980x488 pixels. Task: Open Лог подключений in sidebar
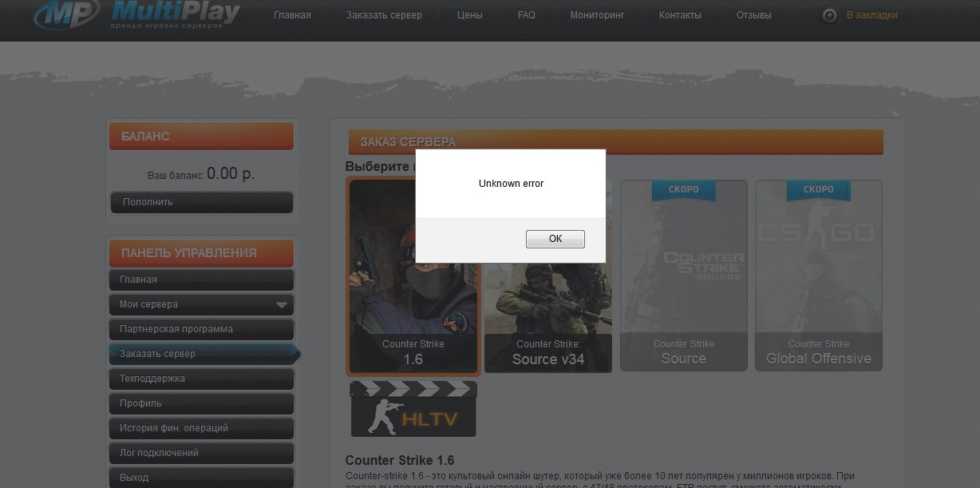click(202, 453)
